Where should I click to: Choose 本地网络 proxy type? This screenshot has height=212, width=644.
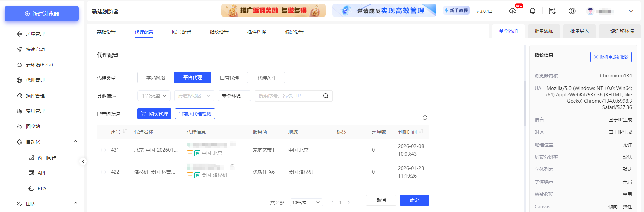(x=156, y=77)
